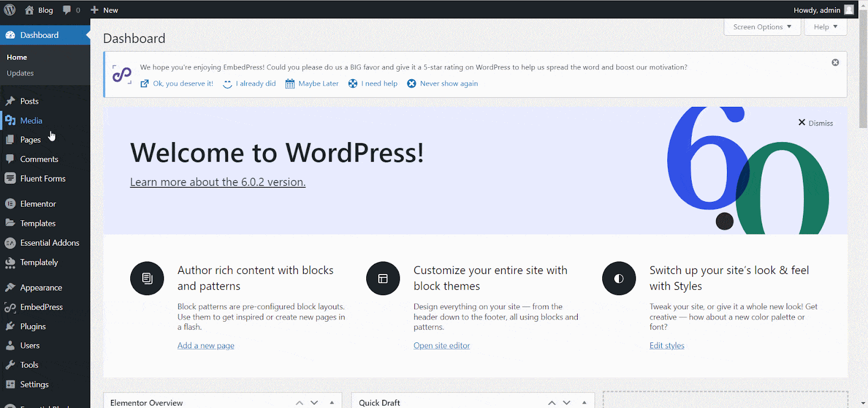This screenshot has height=408, width=868.
Task: Click the 'Edit styles' link
Action: coord(667,346)
